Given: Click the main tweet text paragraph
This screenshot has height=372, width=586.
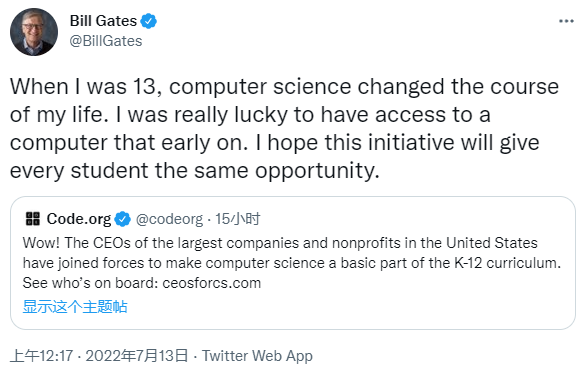Looking at the screenshot, I should [284, 129].
